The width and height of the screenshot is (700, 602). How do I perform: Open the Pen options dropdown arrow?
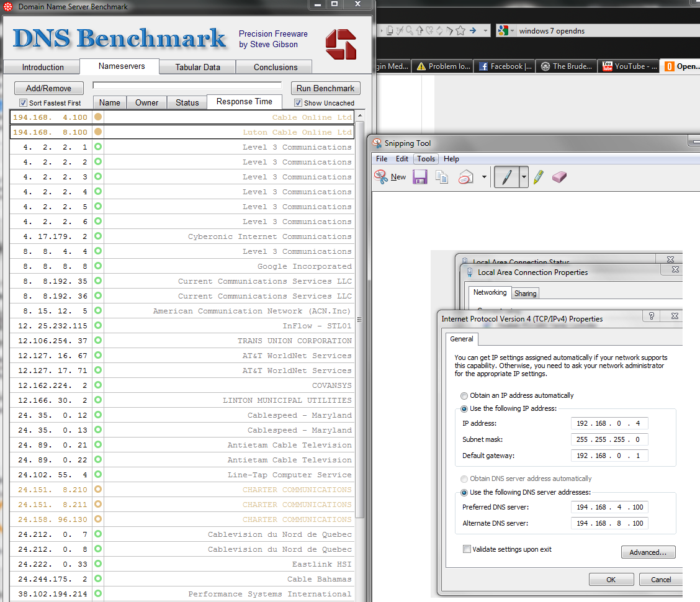click(524, 177)
